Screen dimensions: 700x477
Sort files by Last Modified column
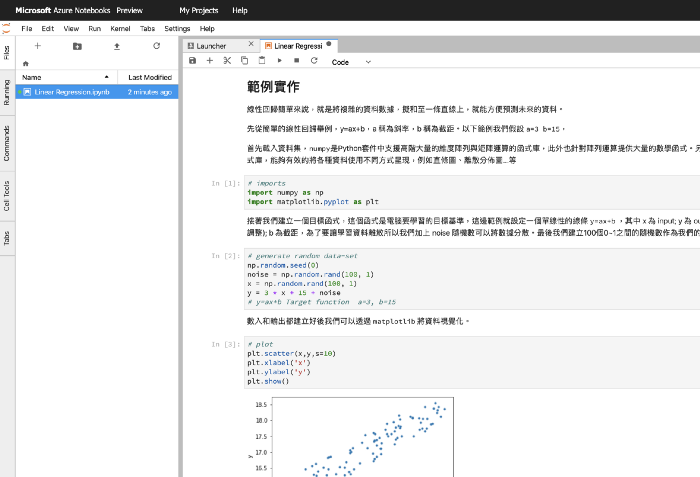(150, 77)
